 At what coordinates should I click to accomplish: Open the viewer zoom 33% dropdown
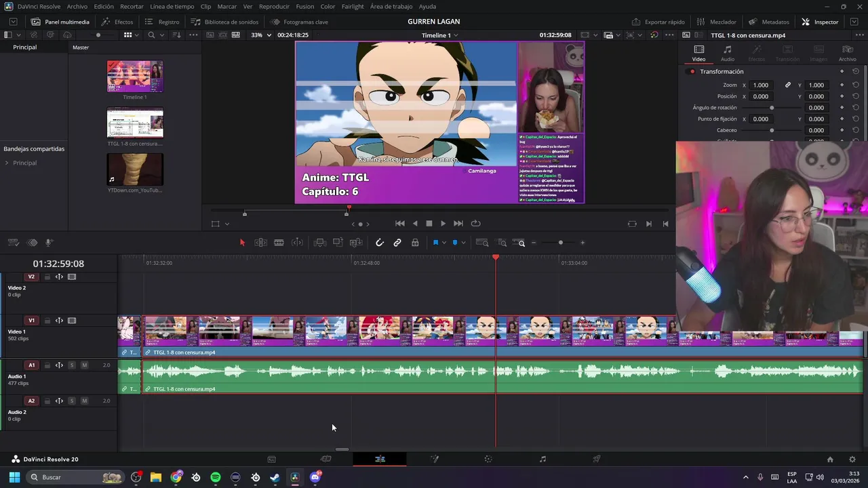260,35
